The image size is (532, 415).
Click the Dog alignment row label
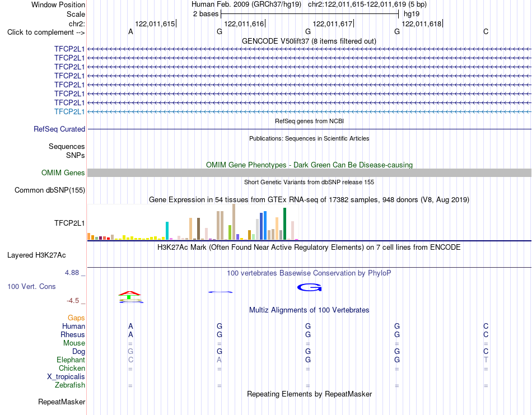[78, 352]
